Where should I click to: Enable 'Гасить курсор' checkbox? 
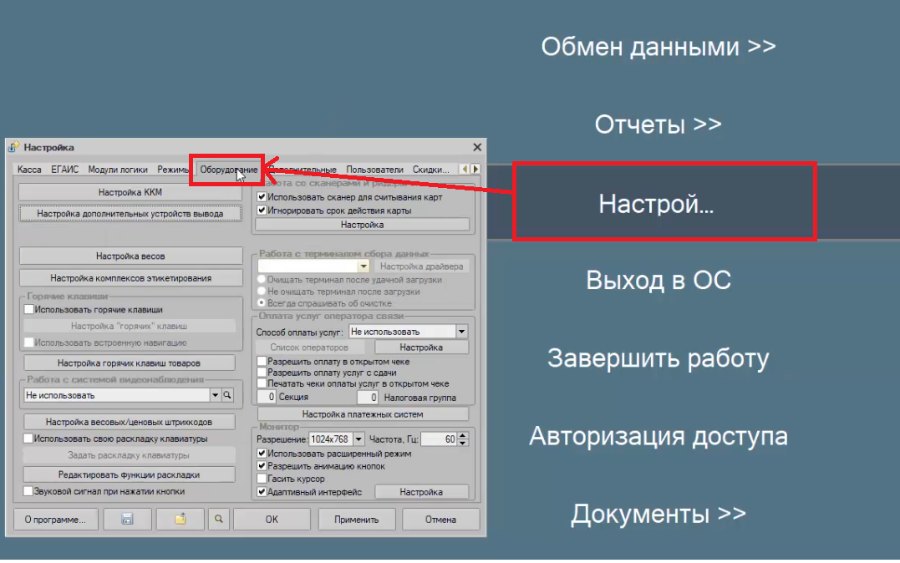pyautogui.click(x=261, y=479)
